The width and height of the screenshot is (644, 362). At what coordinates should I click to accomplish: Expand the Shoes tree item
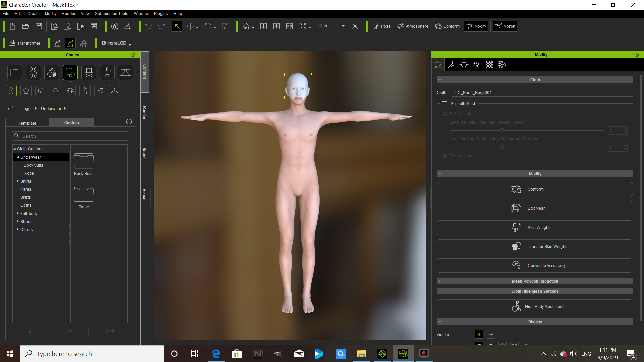coord(18,221)
